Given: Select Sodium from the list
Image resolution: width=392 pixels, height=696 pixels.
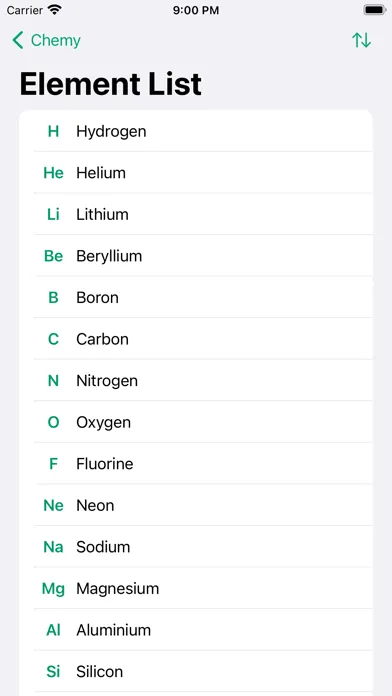Looking at the screenshot, I should (195, 547).
